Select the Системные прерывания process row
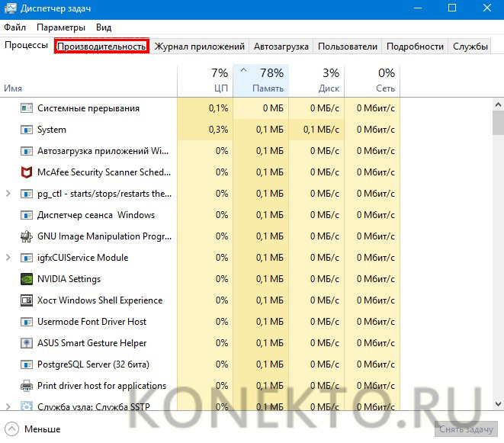This screenshot has height=443, width=504. pos(200,108)
